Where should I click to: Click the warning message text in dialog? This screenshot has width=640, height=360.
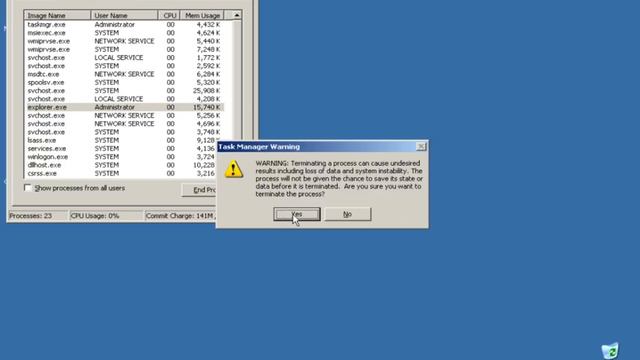pyautogui.click(x=339, y=178)
